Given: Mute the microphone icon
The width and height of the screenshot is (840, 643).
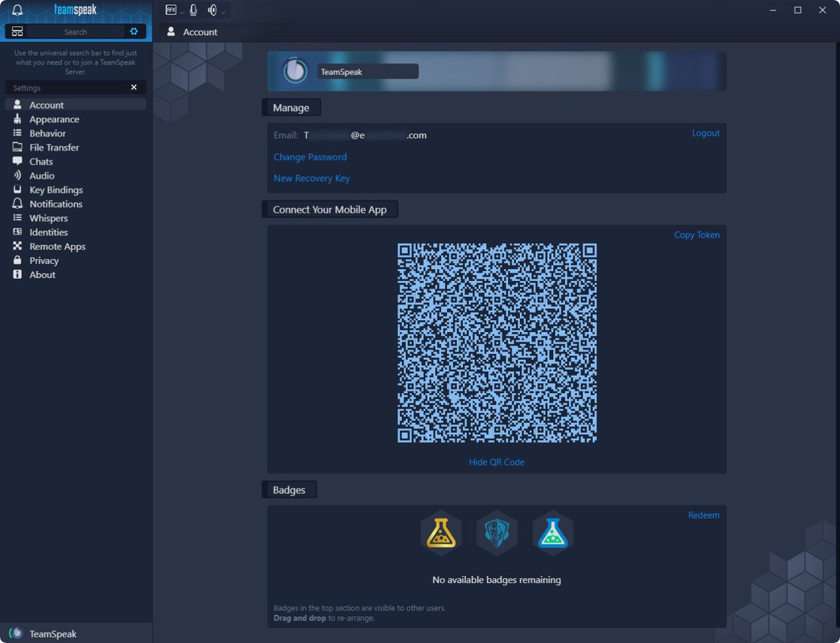Looking at the screenshot, I should coord(193,10).
